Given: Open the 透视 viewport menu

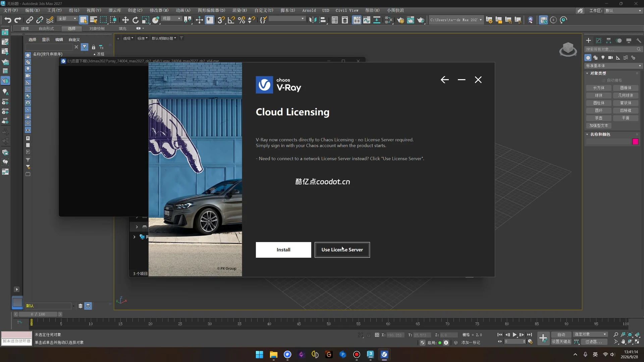Looking at the screenshot, I should point(128,38).
